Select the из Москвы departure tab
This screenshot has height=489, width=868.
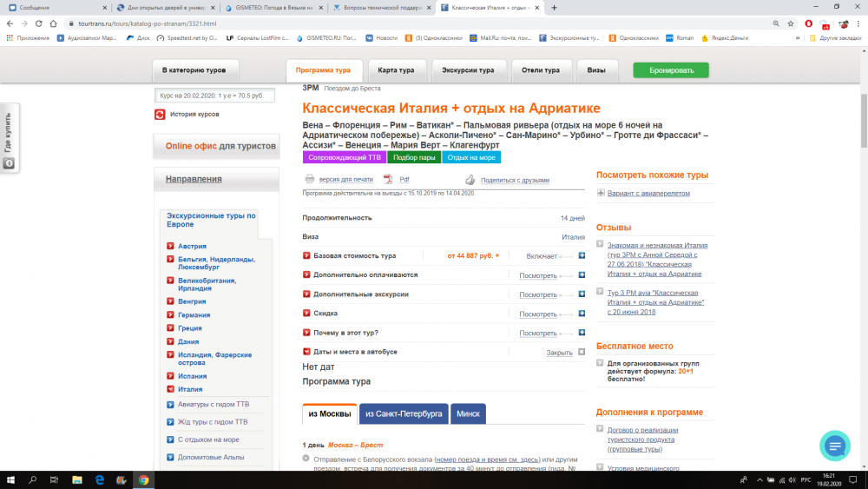pyautogui.click(x=329, y=413)
